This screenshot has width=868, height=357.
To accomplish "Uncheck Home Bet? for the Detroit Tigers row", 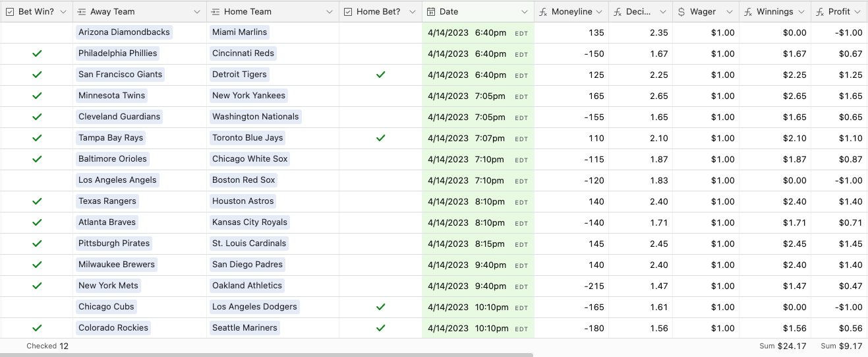I will tap(380, 75).
